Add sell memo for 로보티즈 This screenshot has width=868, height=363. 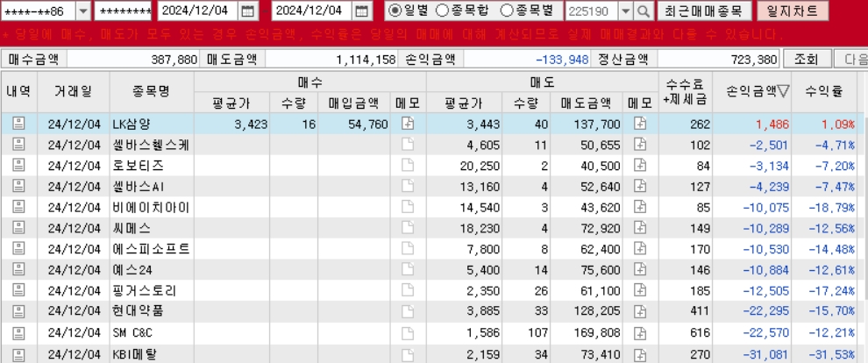pos(640,166)
